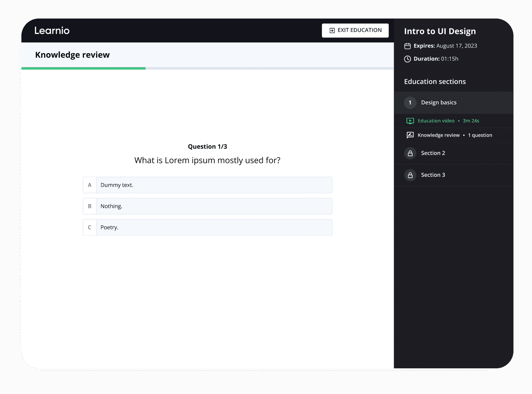Click the 1 question count label
Image resolution: width=532 pixels, height=394 pixels.
coord(480,135)
